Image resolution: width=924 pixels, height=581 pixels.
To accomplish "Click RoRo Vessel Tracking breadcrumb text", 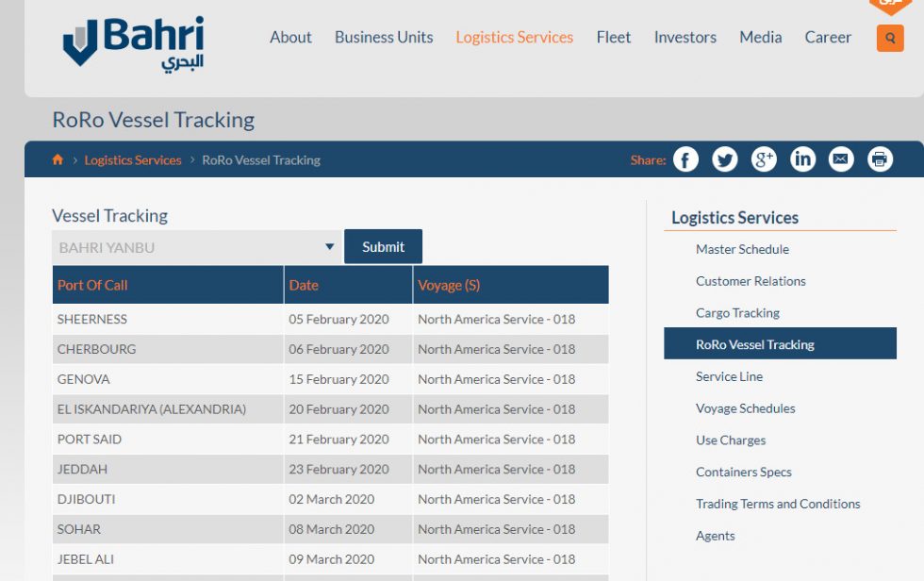I will pos(261,160).
